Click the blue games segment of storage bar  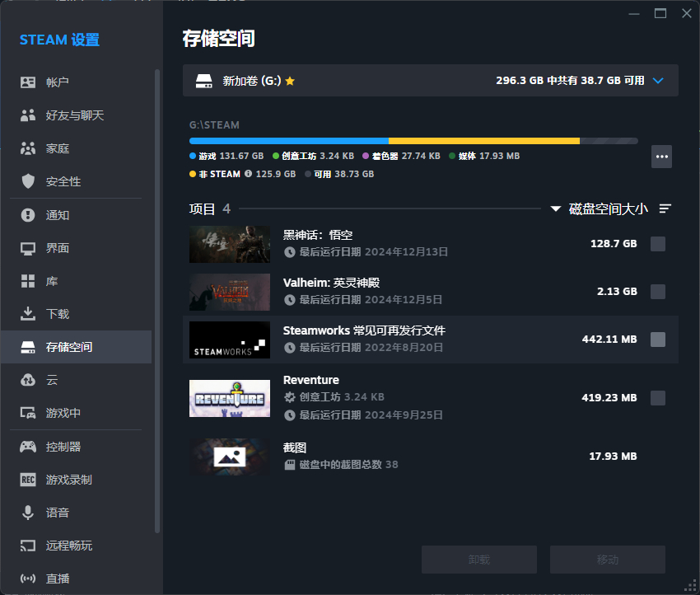pyautogui.click(x=289, y=141)
